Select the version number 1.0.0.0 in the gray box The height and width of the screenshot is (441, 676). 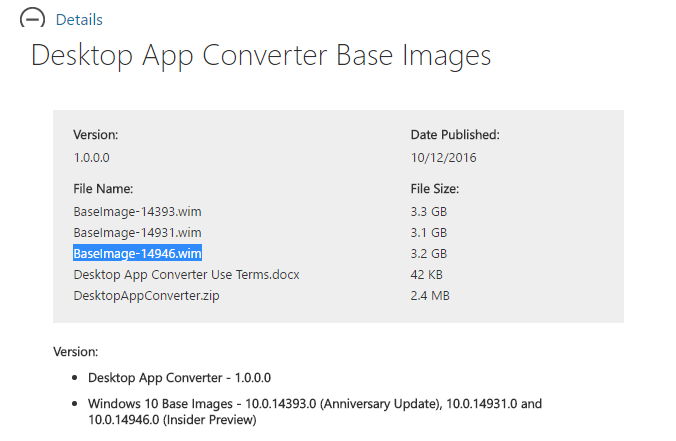(91, 158)
